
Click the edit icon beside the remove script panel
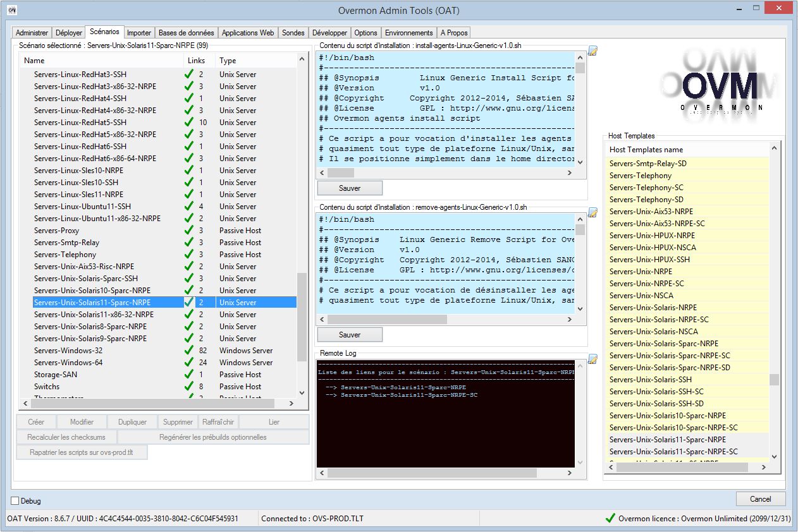pos(592,213)
